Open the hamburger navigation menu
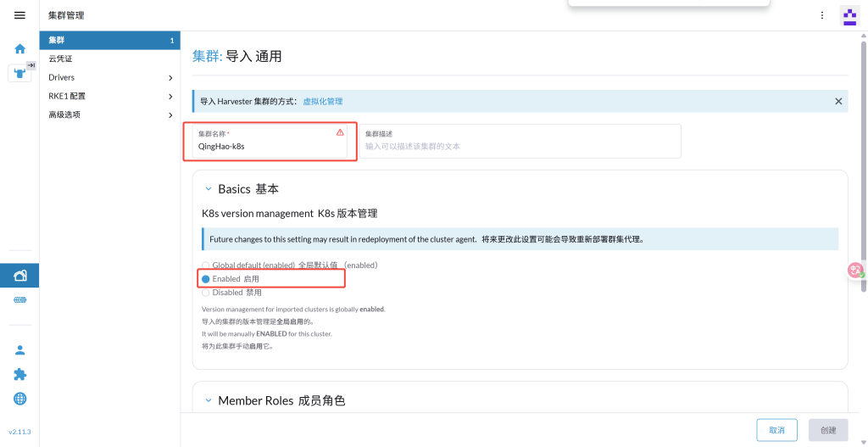 (x=19, y=15)
